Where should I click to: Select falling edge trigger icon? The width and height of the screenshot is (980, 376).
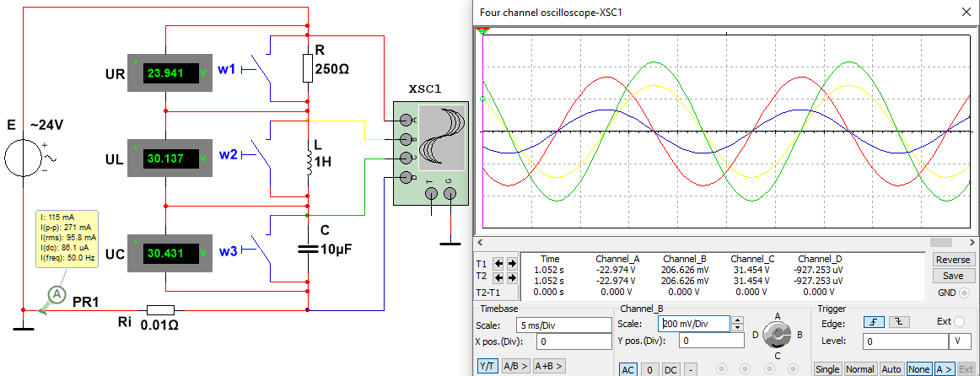tap(897, 322)
